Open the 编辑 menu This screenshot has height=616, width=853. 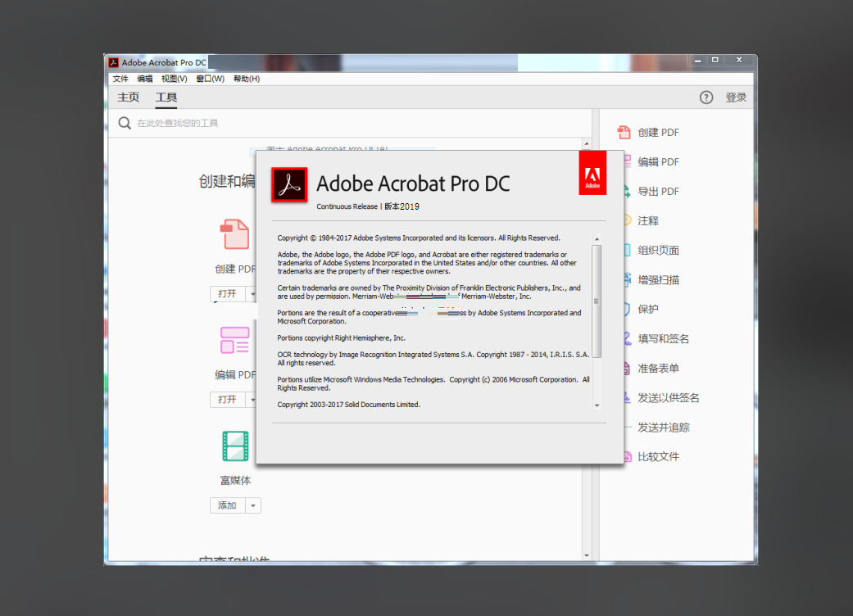coord(145,79)
